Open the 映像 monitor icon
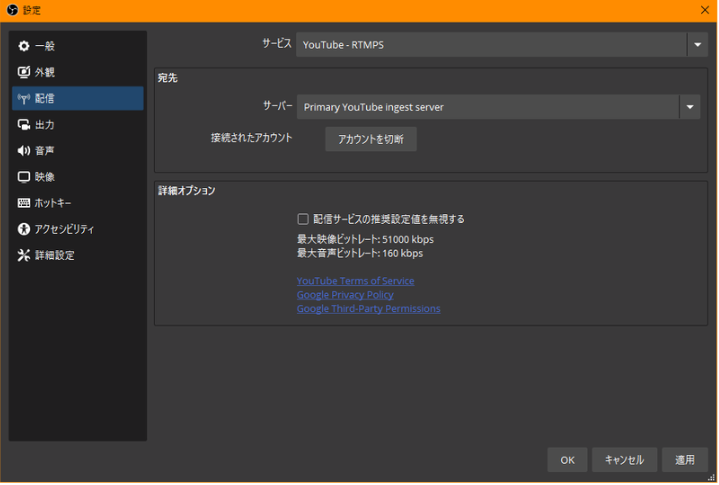This screenshot has width=719, height=485. [x=24, y=176]
